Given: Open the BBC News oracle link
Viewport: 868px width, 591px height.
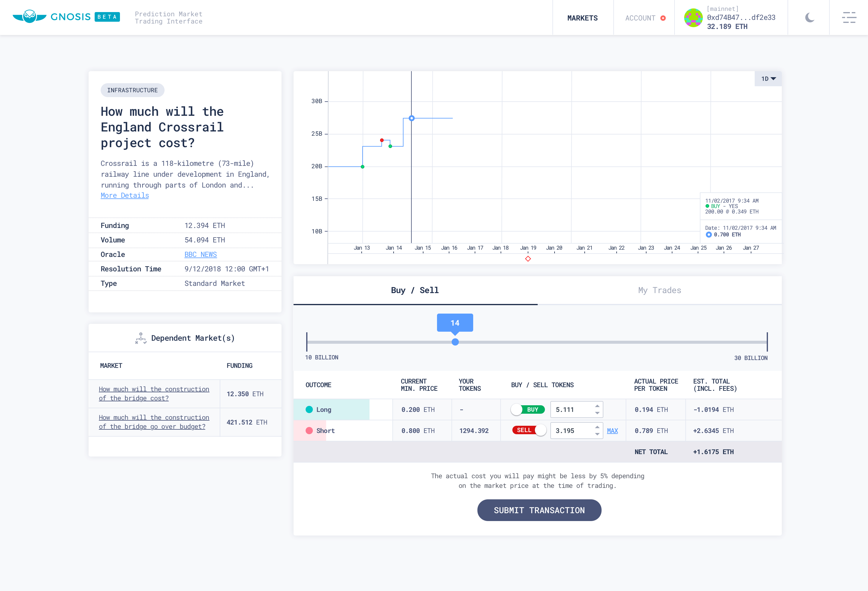Looking at the screenshot, I should [x=200, y=254].
